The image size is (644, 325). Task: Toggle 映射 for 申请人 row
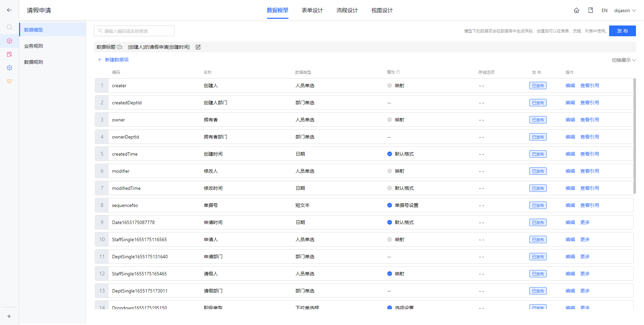[x=389, y=239]
